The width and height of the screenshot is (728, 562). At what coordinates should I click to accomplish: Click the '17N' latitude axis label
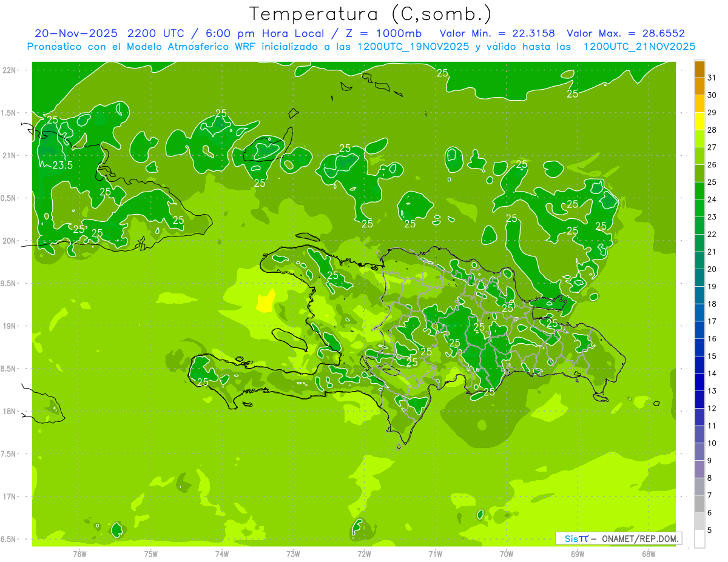pyautogui.click(x=9, y=497)
